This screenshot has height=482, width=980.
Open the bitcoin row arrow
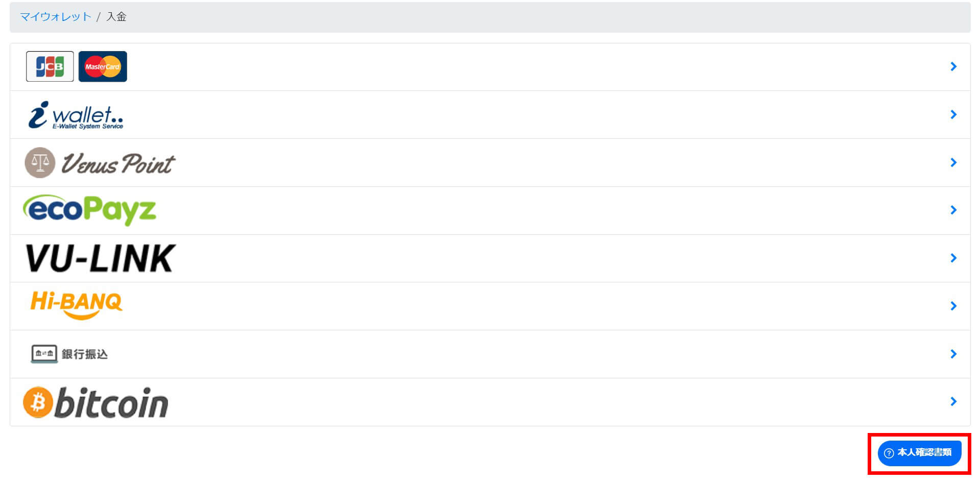coord(953,401)
